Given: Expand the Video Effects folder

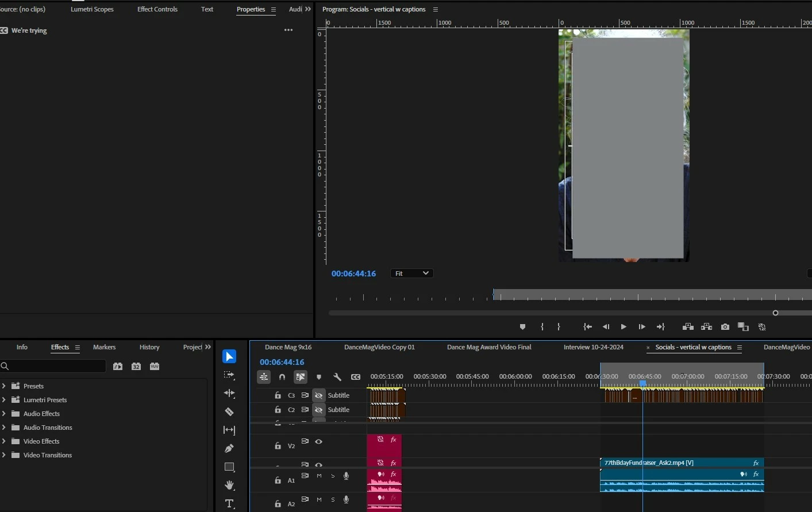Looking at the screenshot, I should pos(4,441).
